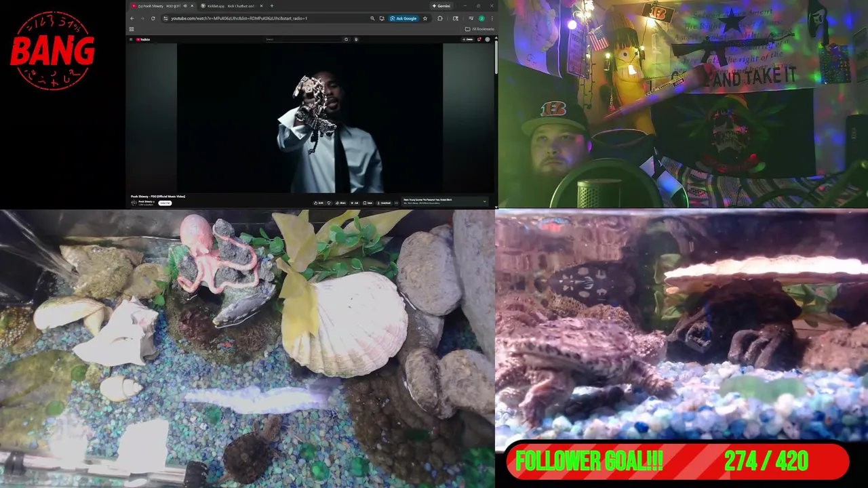Click the YouTube search magnifier button
868x488 pixels.
coord(346,39)
